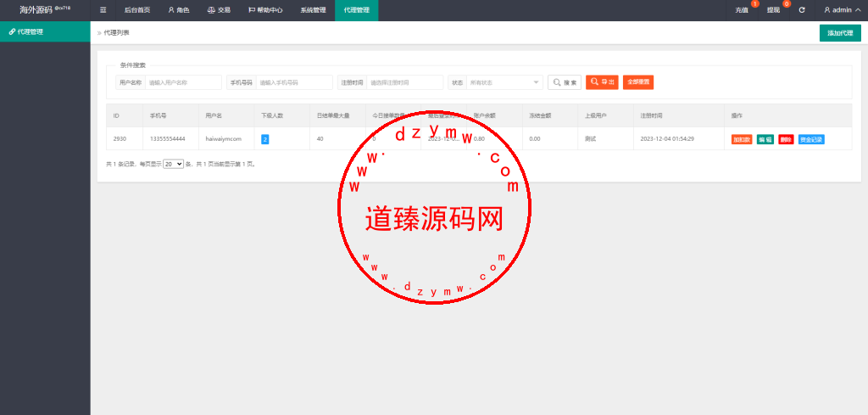Open the 系统管理 menu
This screenshot has height=415, width=868.
click(314, 10)
